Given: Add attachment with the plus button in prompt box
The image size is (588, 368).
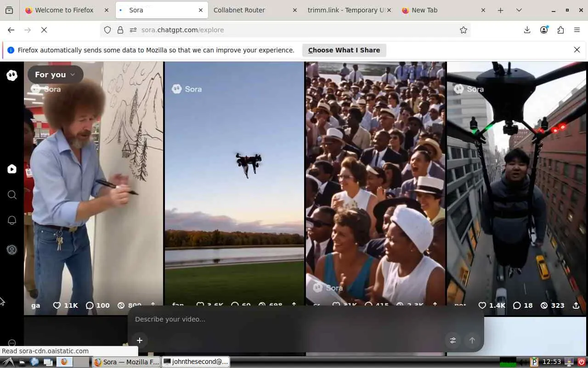Looking at the screenshot, I should tap(140, 340).
